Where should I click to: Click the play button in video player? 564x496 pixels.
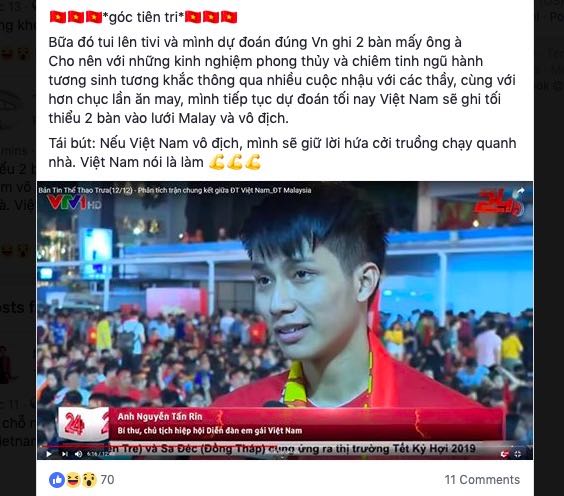tap(49, 454)
